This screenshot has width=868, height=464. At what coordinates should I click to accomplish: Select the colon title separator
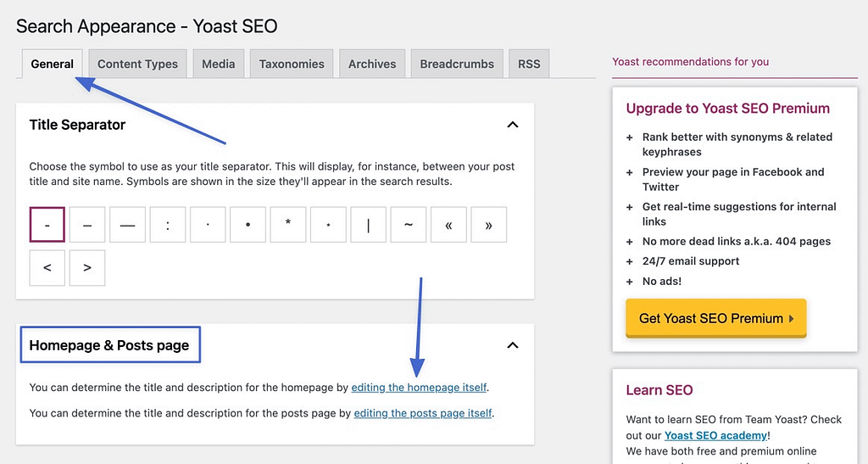(168, 225)
